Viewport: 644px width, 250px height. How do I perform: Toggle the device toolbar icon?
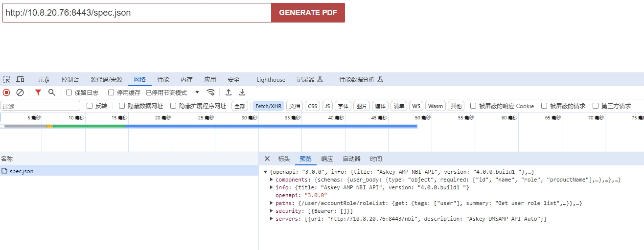20,79
